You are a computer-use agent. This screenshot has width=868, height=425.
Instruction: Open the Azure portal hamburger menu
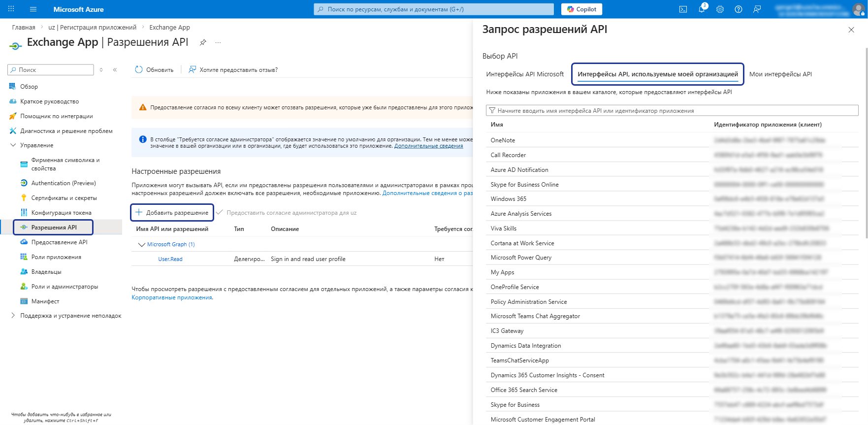click(33, 9)
